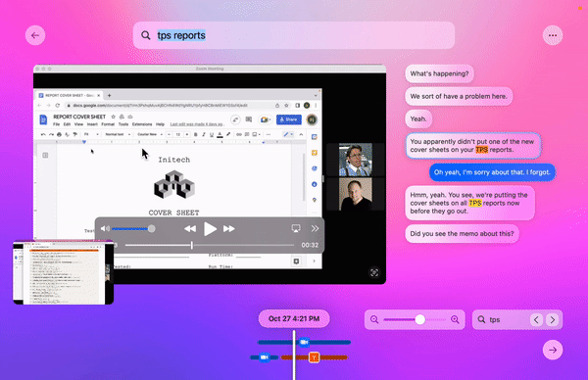The height and width of the screenshot is (380, 588).
Task: Bookmark the page with the address bar star
Action: tap(286, 106)
